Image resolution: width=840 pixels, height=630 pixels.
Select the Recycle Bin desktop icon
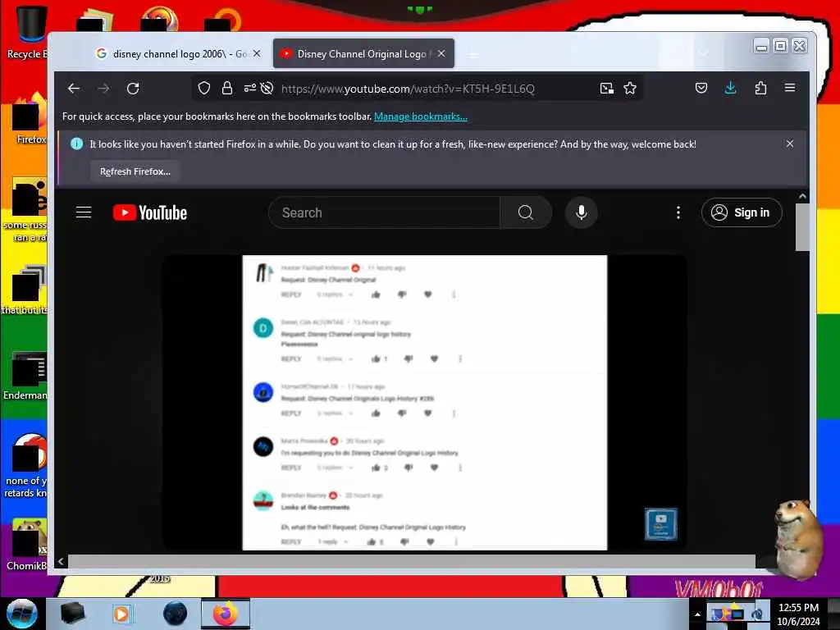tap(27, 30)
